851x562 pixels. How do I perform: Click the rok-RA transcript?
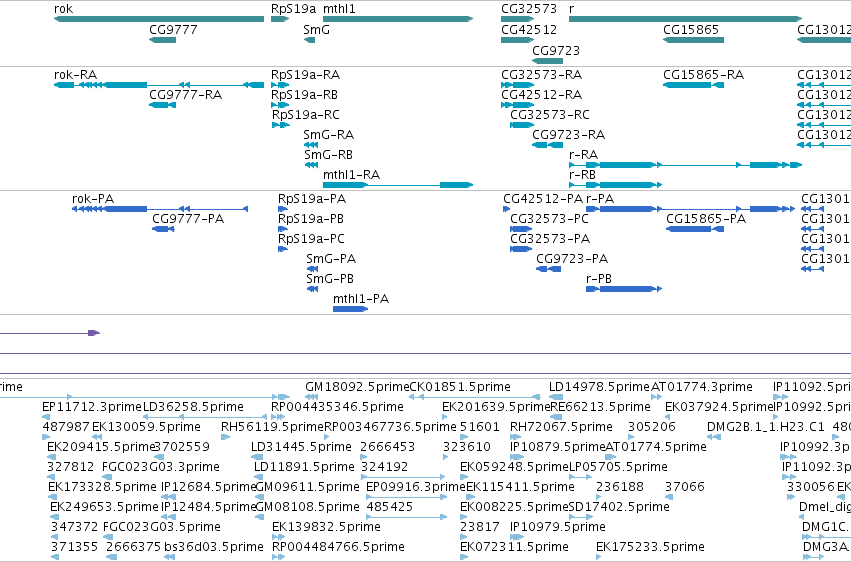159,85
